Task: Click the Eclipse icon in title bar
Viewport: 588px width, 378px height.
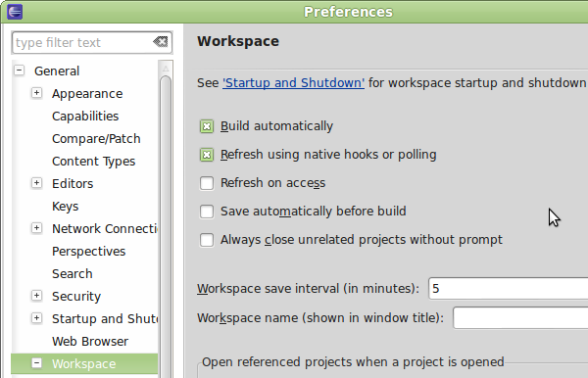Action: [x=15, y=12]
